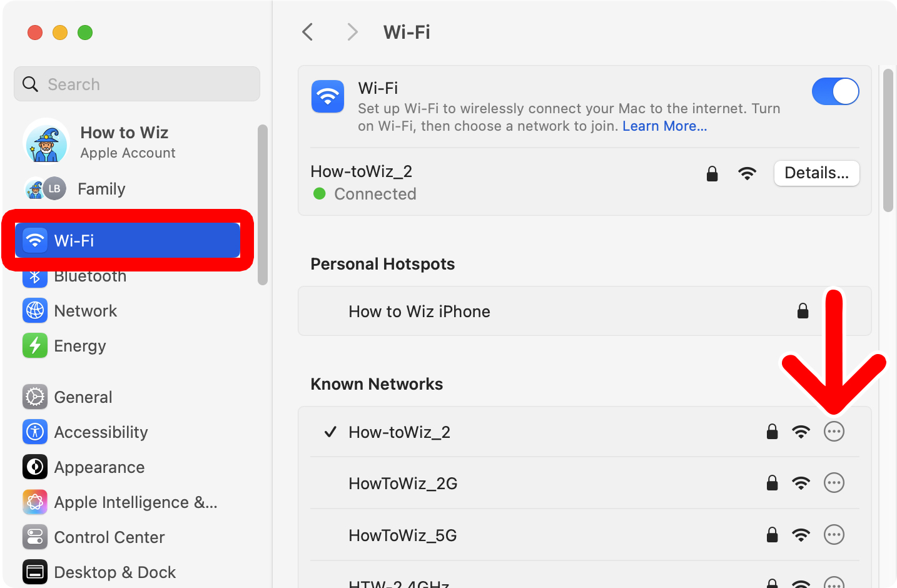Open Energy settings via lightning icon
The height and width of the screenshot is (588, 897).
coord(35,345)
